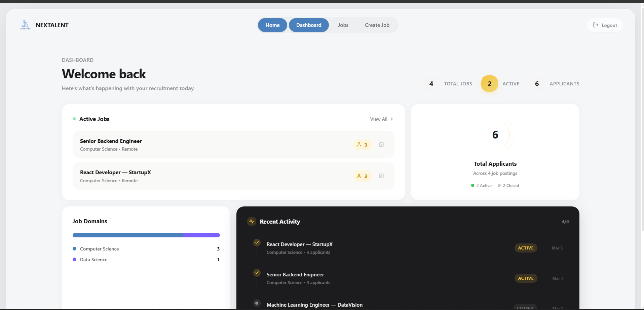Image resolution: width=644 pixels, height=310 pixels.
Task: Click the 2 Active legend dot
Action: pyautogui.click(x=472, y=185)
